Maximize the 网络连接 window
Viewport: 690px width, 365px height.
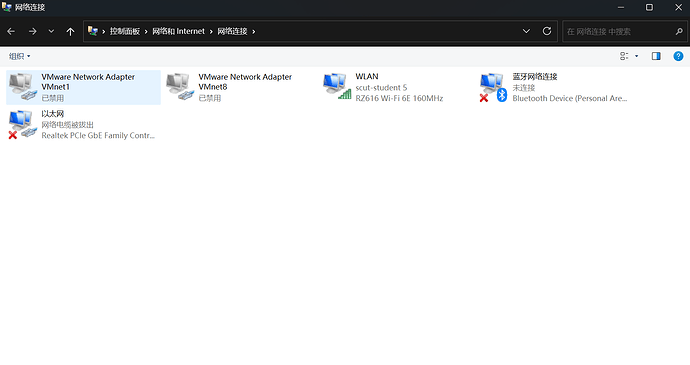(649, 7)
